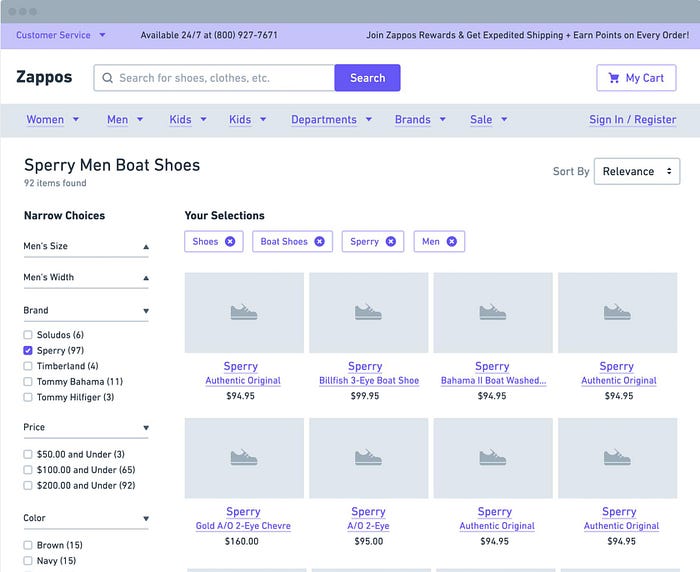The width and height of the screenshot is (700, 572).
Task: Check the Navy (15) color checkbox
Action: click(x=28, y=561)
